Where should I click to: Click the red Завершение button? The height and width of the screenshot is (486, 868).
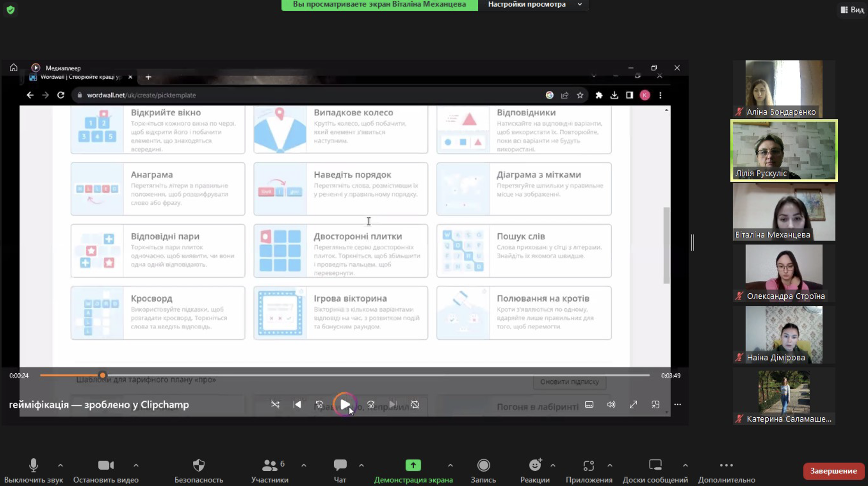pos(834,471)
